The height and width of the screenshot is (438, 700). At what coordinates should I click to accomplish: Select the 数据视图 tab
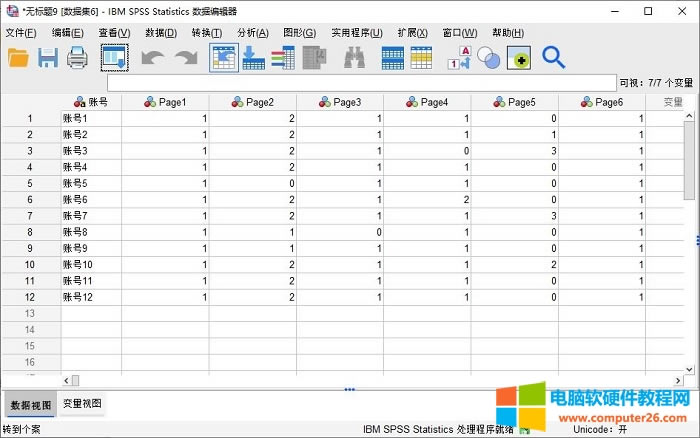[x=29, y=405]
